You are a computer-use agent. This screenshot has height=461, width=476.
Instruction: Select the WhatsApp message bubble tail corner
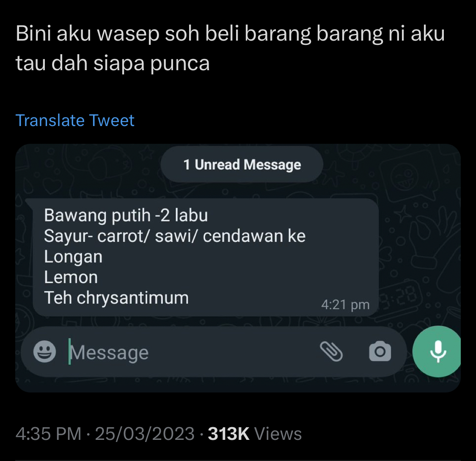29,203
